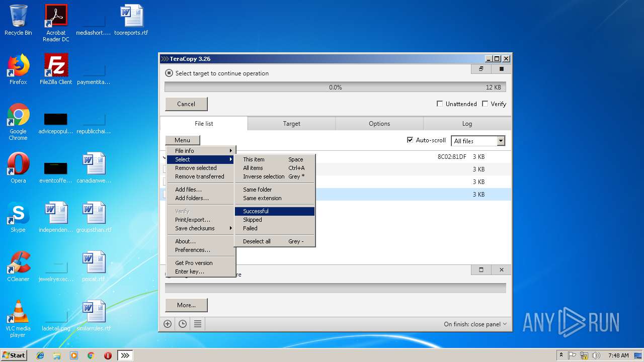Click the lower panel progress bar
The height and width of the screenshot is (362, 644).
[335, 288]
